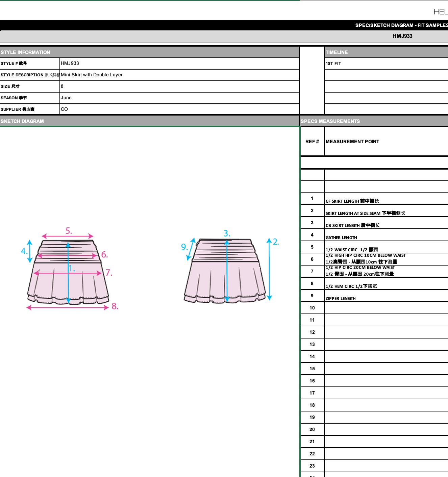
Task: Select the 1ST FIT timeline cell
Action: click(387, 64)
